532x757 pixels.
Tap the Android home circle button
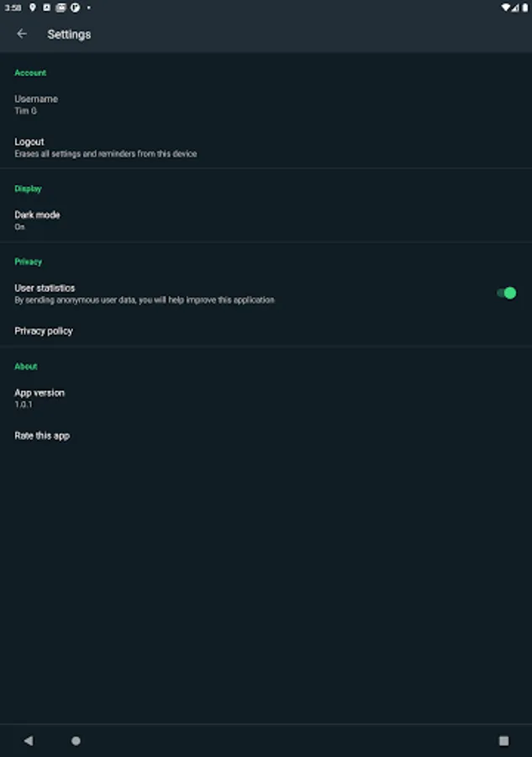pos(76,741)
